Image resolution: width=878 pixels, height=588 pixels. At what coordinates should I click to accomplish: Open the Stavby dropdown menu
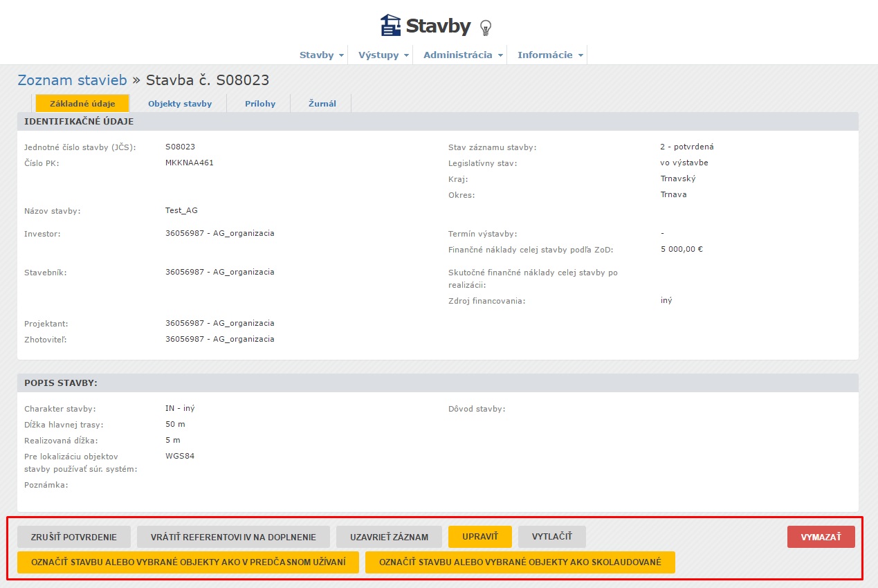tap(321, 55)
